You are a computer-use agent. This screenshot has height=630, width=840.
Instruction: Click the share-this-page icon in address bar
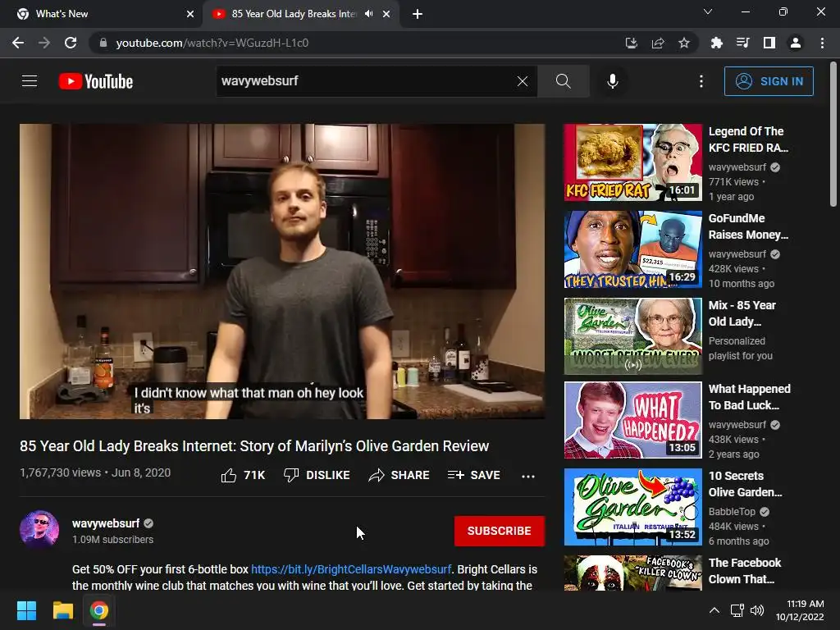click(658, 43)
